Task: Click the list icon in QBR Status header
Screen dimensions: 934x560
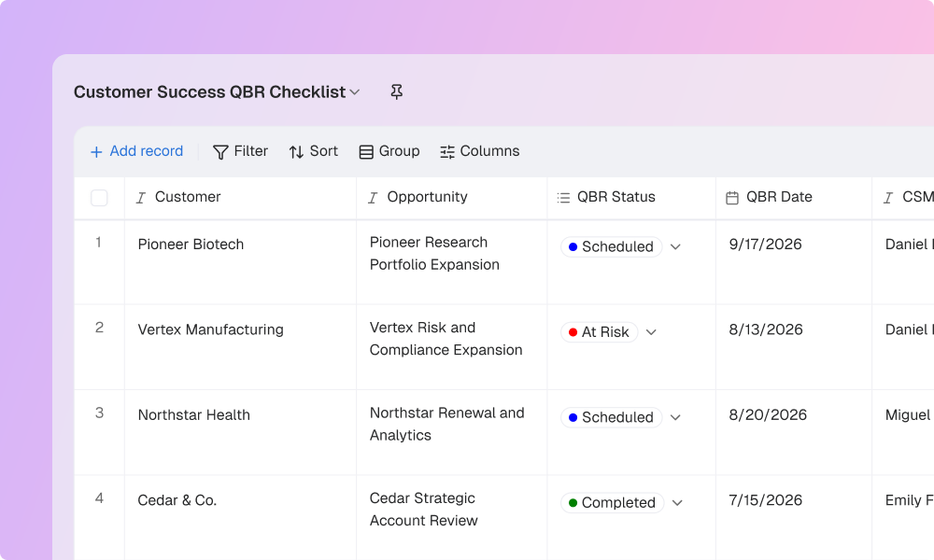Action: pos(563,198)
